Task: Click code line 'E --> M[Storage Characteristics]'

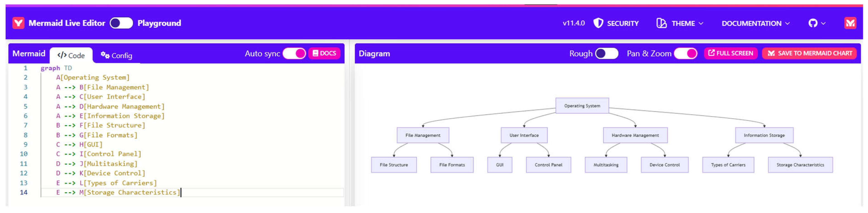Action: click(x=118, y=192)
